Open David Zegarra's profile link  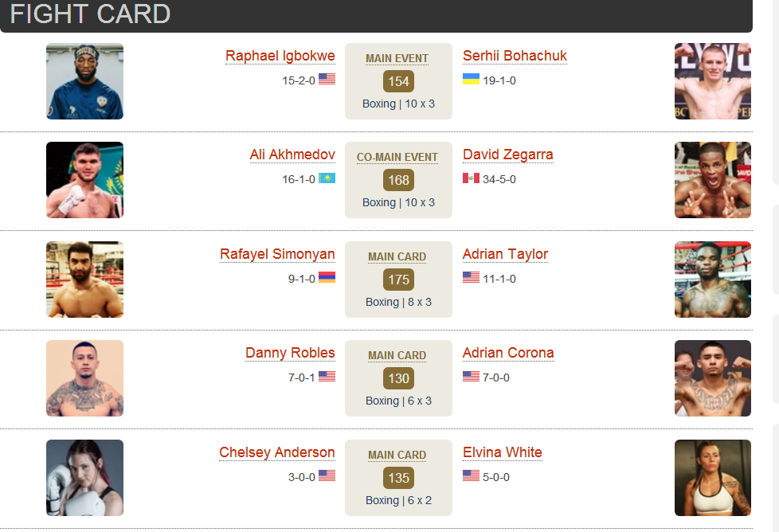(x=507, y=155)
